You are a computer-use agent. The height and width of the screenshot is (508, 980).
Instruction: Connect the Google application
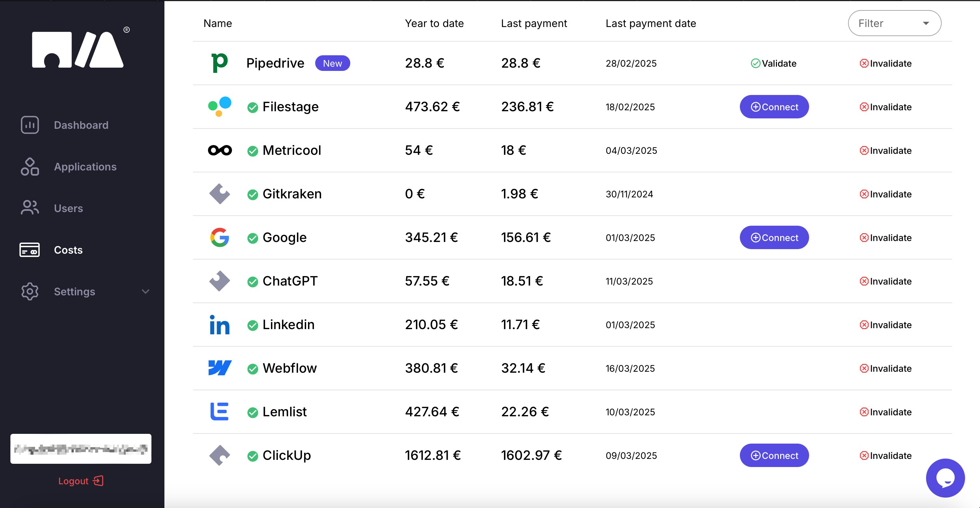[x=774, y=237]
